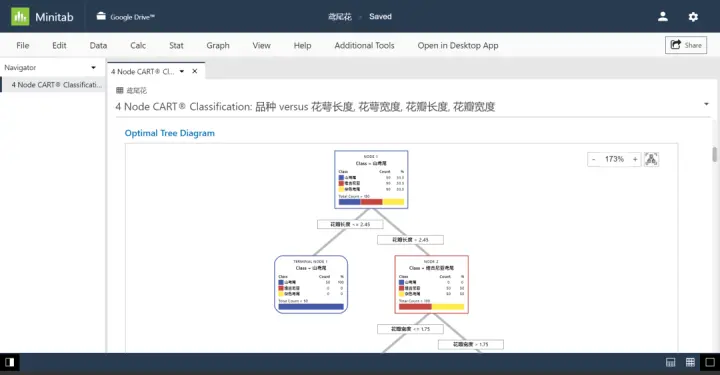This screenshot has height=375, width=720.
Task: Select Terminal Node 1 box
Action: point(311,285)
